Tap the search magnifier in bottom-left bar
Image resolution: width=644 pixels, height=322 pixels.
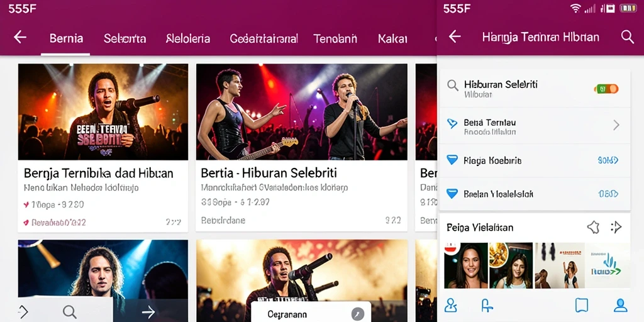click(69, 312)
